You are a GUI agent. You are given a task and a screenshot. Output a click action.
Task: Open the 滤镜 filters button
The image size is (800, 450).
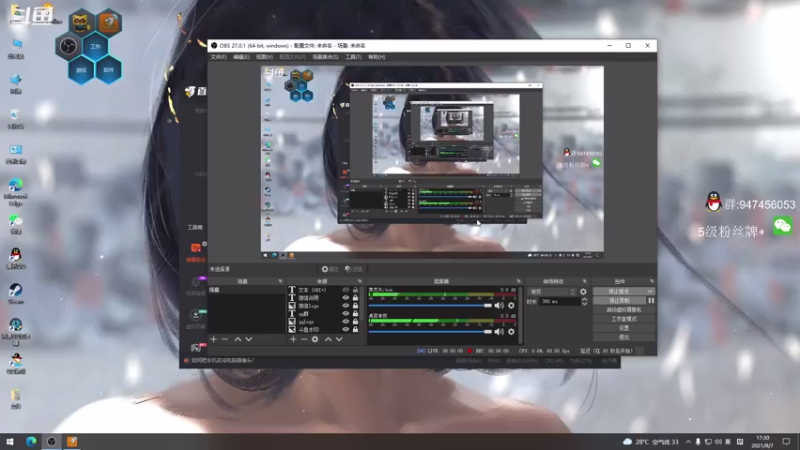[353, 269]
